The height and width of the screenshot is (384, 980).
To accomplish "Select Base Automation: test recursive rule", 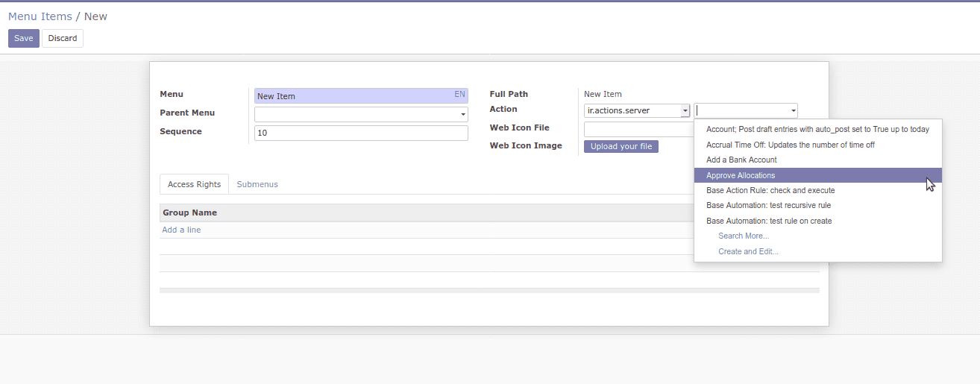I will click(818, 205).
